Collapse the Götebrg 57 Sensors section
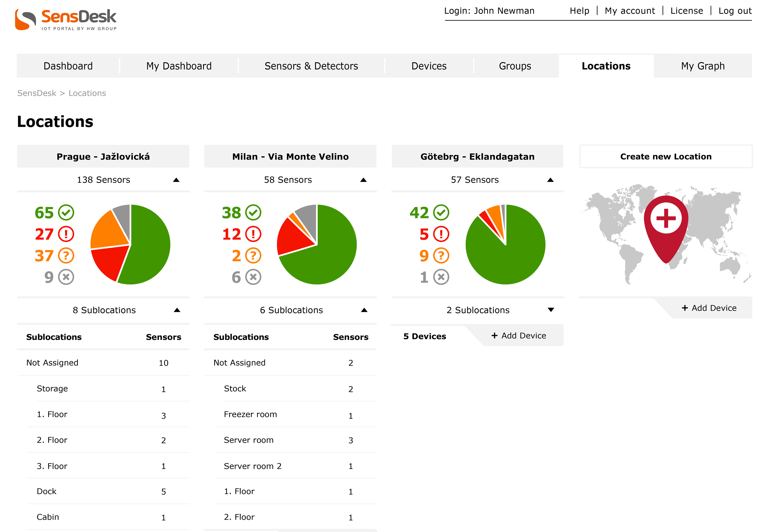 (x=550, y=180)
